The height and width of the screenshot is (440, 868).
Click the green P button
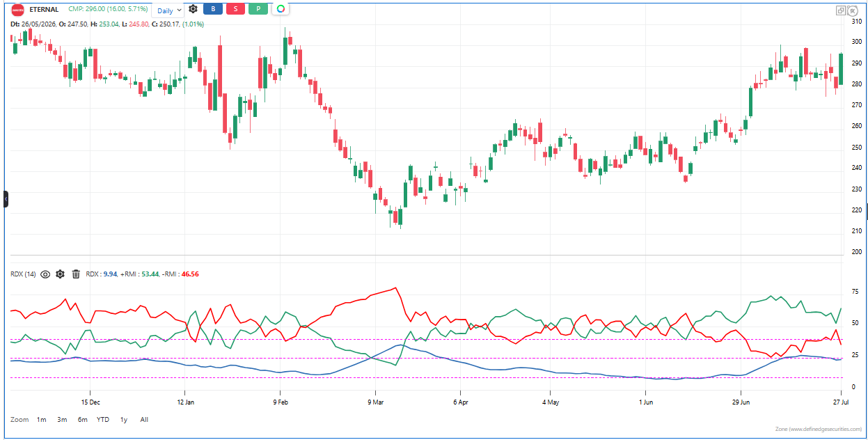click(x=258, y=9)
